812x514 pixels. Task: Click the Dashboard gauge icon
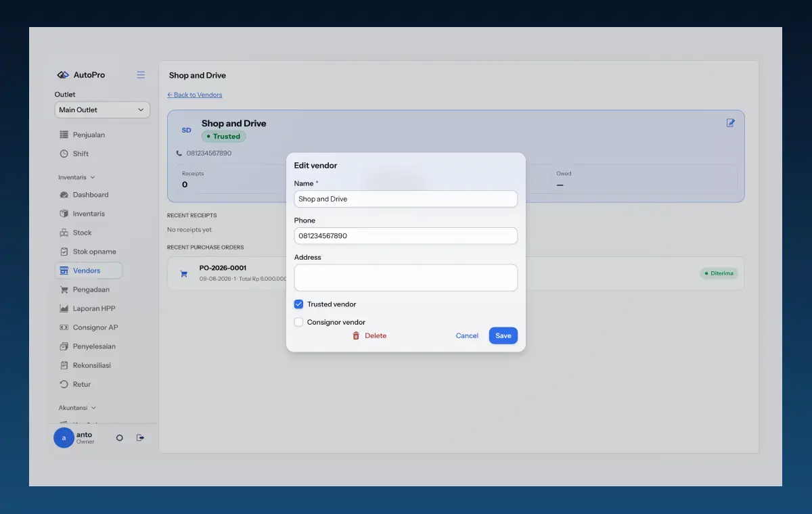[x=64, y=195]
